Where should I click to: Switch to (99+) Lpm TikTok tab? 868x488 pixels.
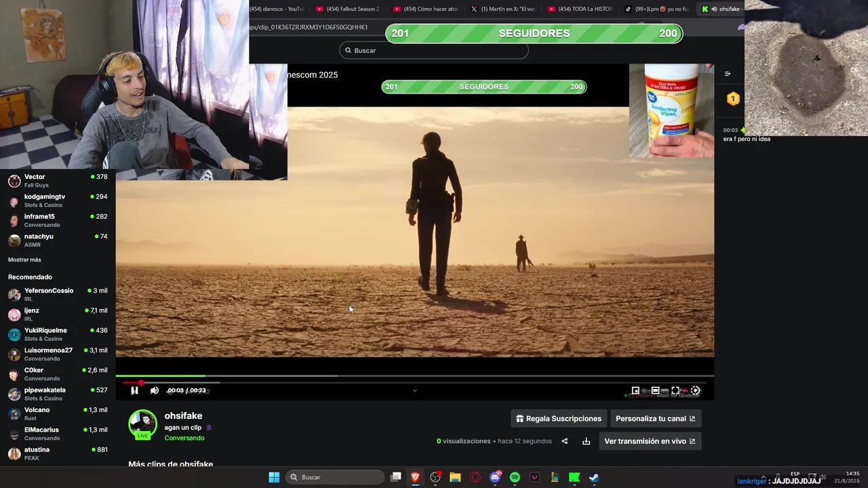(657, 9)
